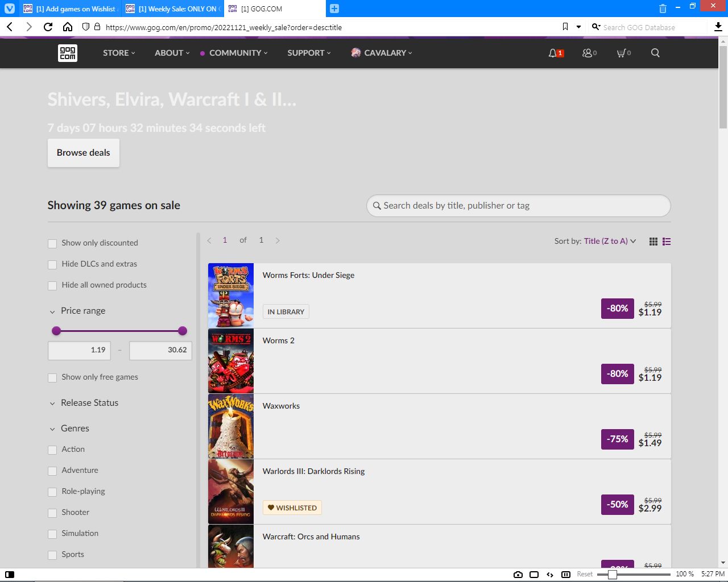Open the Worms 2 game listing
The image size is (728, 582).
pyautogui.click(x=440, y=361)
